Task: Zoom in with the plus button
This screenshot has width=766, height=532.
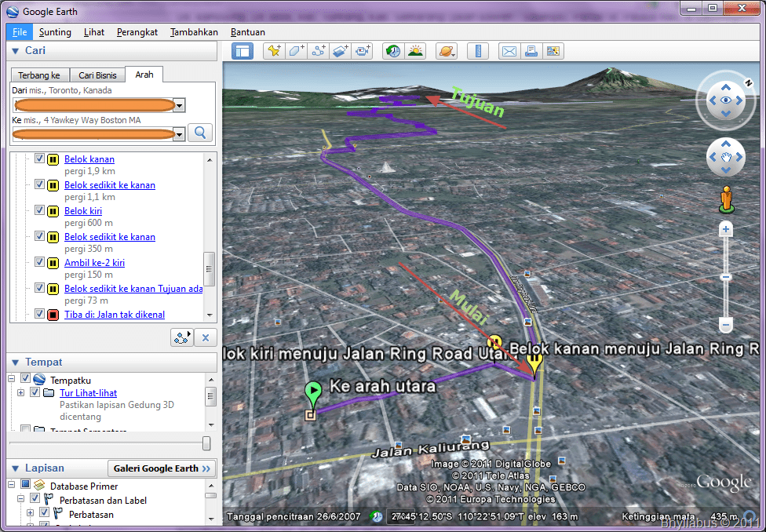Action: (726, 230)
